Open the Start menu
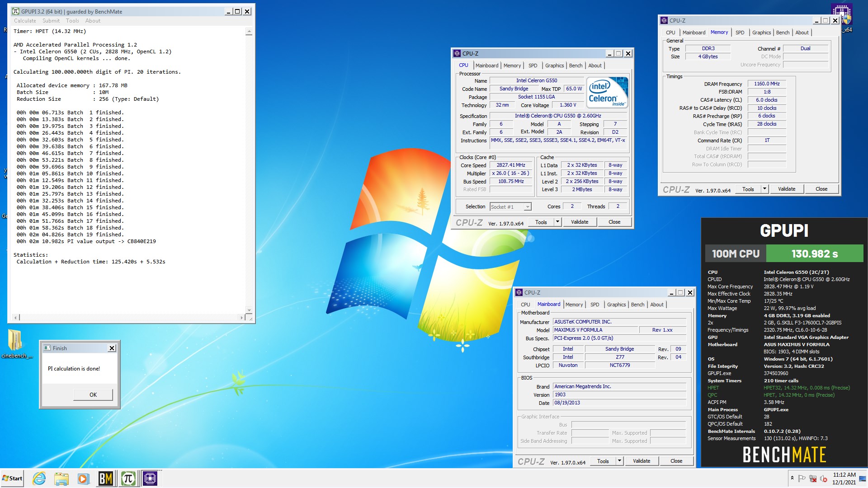 pyautogui.click(x=12, y=478)
